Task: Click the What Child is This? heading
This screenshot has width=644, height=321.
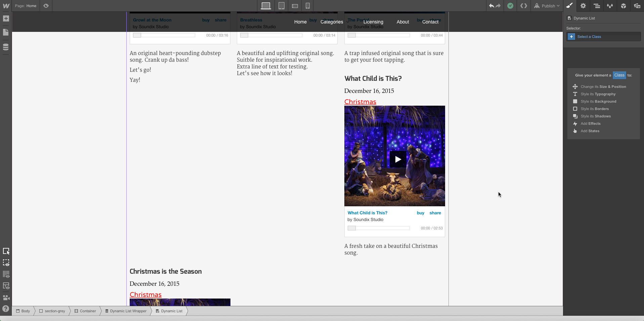Action: pos(373,78)
